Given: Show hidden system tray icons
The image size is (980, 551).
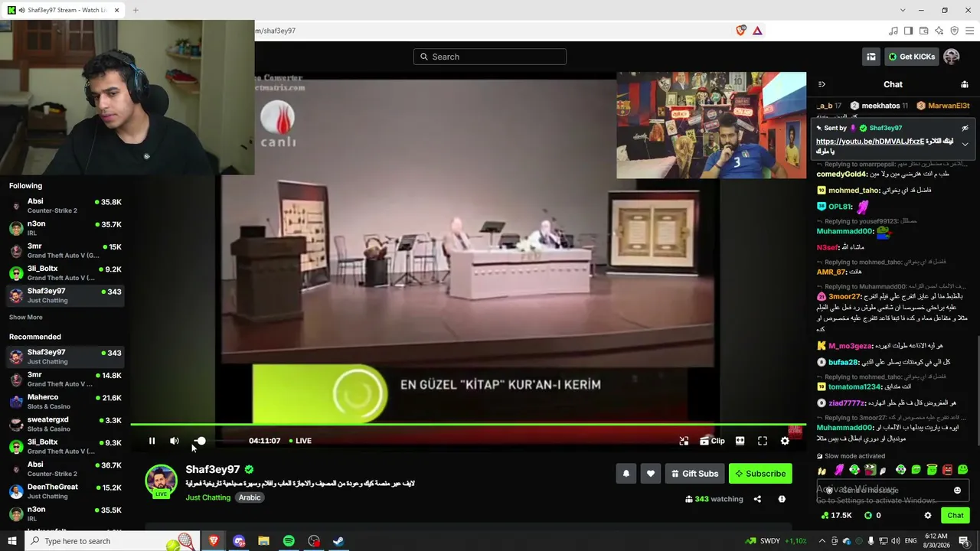Looking at the screenshot, I should coord(822,541).
